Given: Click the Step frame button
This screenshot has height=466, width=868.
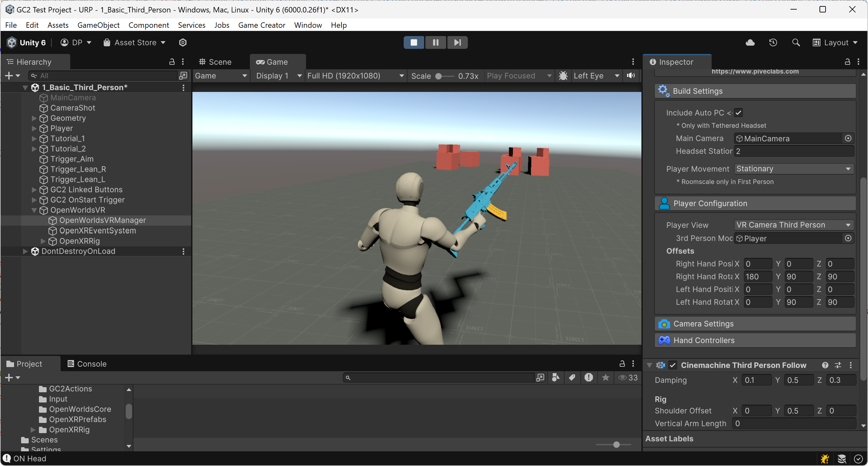Looking at the screenshot, I should tap(457, 42).
